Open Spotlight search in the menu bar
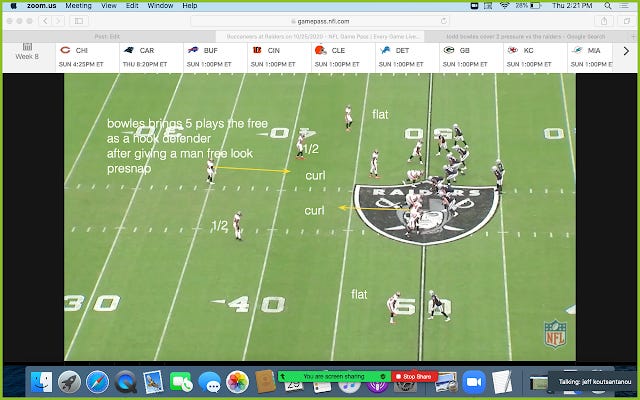The height and width of the screenshot is (400, 640). [x=608, y=6]
